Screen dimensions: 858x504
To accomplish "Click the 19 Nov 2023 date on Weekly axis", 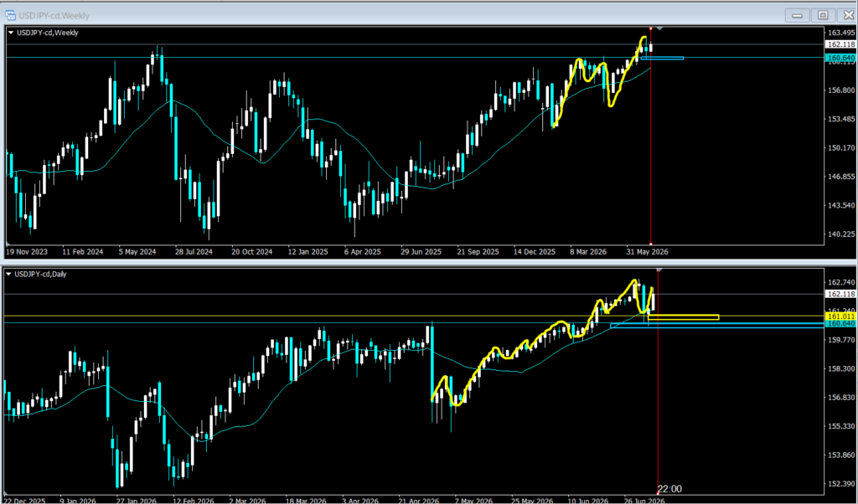I will pos(27,252).
